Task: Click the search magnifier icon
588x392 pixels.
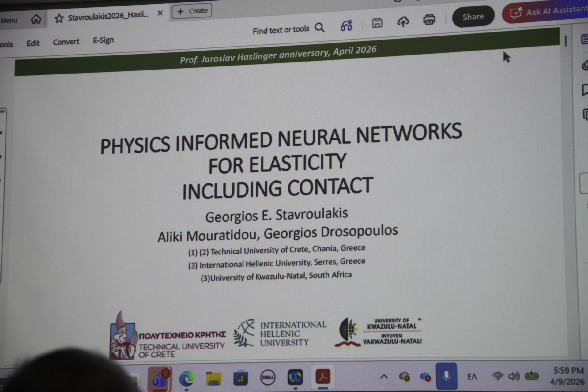Action: [319, 28]
